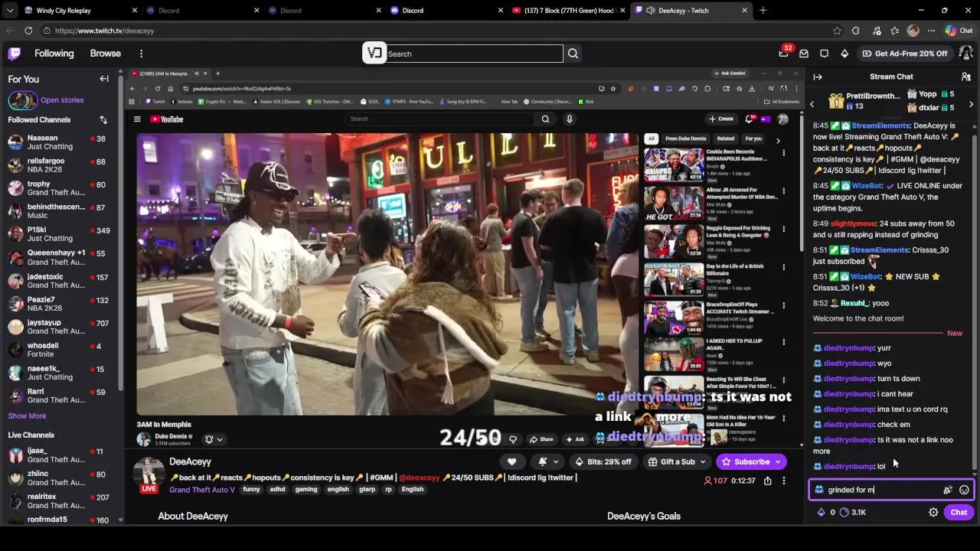
Task: Open the emote picker smiley icon
Action: (964, 490)
